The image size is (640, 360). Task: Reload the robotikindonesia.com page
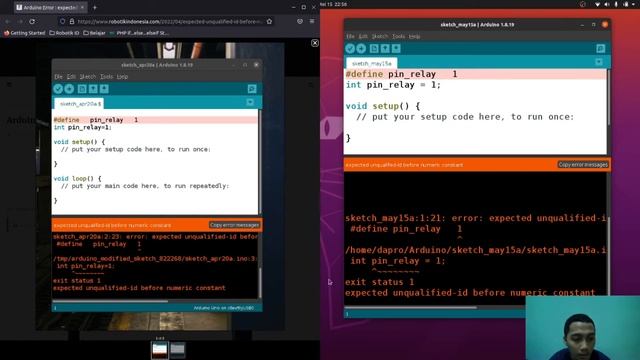pos(32,21)
